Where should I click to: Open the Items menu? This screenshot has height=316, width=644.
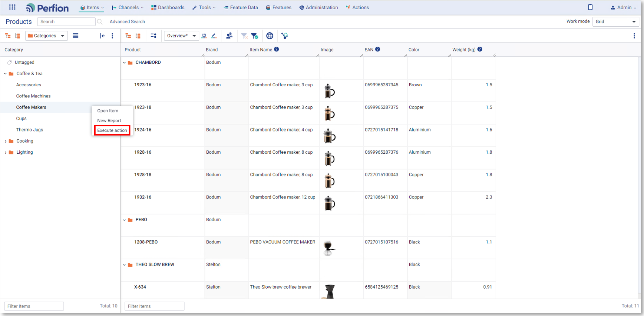pos(92,7)
